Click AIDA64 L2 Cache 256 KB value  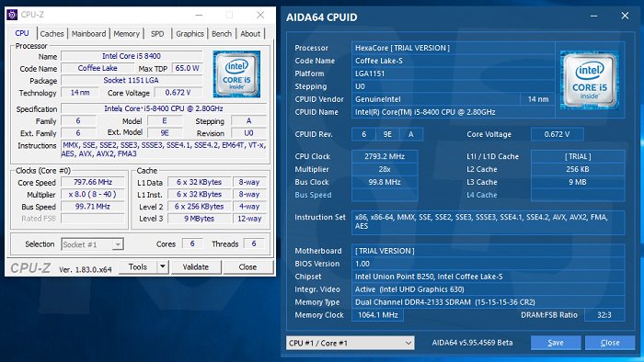578,169
